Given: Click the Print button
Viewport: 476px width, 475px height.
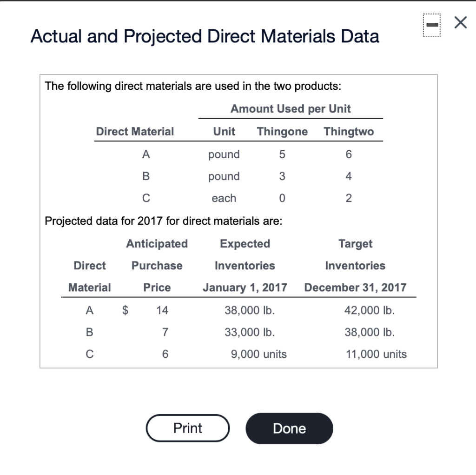Looking at the screenshot, I should 188,428.
